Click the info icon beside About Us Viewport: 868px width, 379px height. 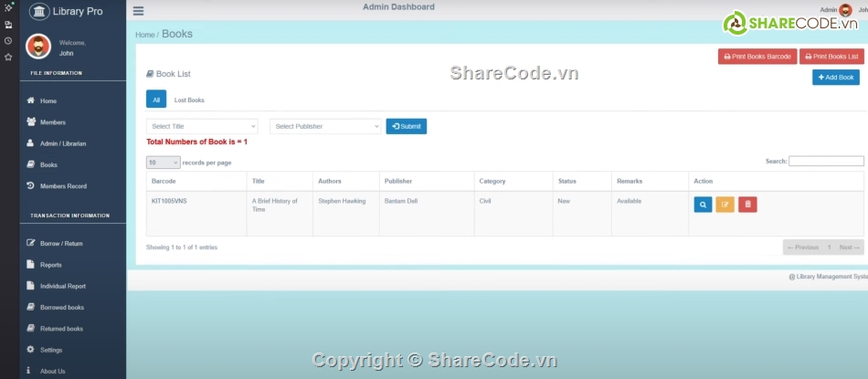click(x=28, y=371)
